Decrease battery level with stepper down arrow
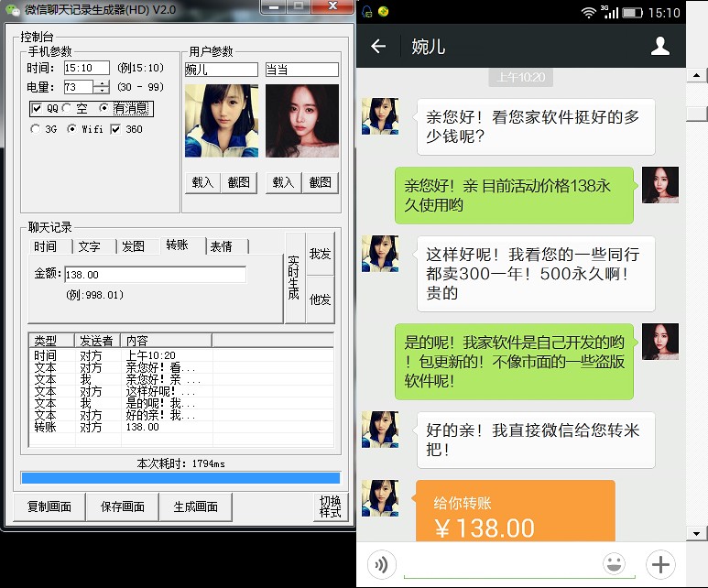The width and height of the screenshot is (708, 588). [x=102, y=91]
